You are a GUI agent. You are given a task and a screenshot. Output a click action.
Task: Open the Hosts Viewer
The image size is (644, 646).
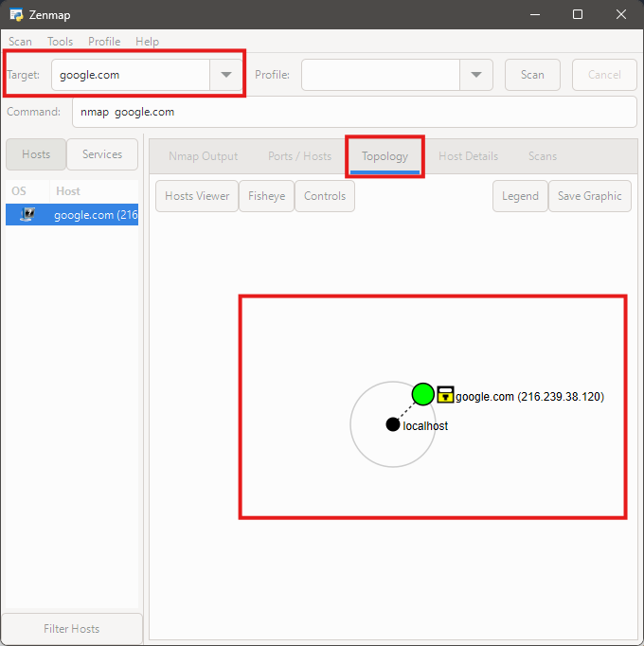(197, 196)
